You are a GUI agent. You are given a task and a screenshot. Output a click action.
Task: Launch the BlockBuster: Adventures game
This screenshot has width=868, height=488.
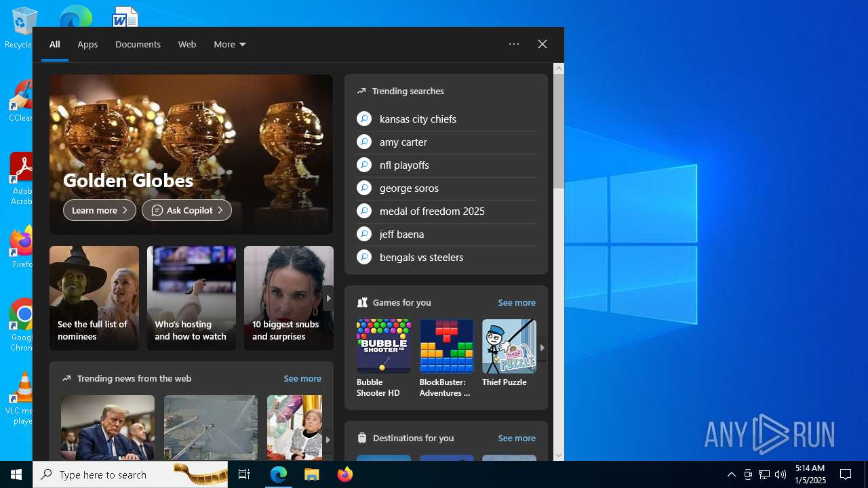(446, 359)
